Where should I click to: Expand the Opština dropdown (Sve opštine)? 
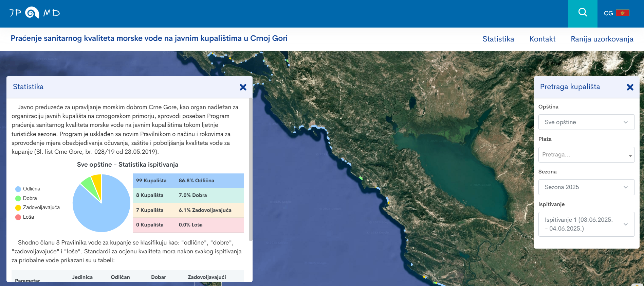[586, 122]
